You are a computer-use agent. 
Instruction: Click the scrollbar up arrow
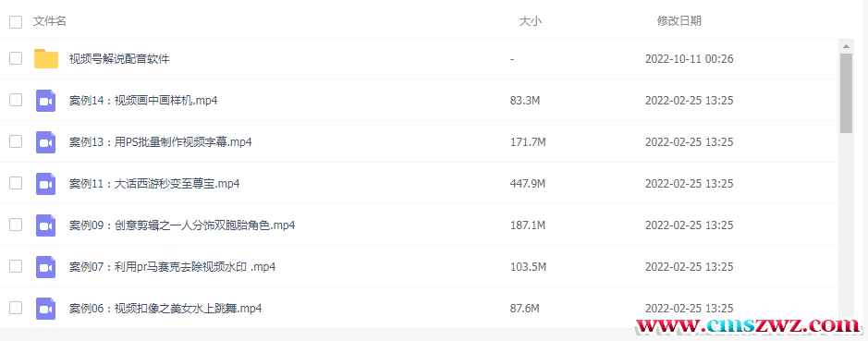(846, 46)
